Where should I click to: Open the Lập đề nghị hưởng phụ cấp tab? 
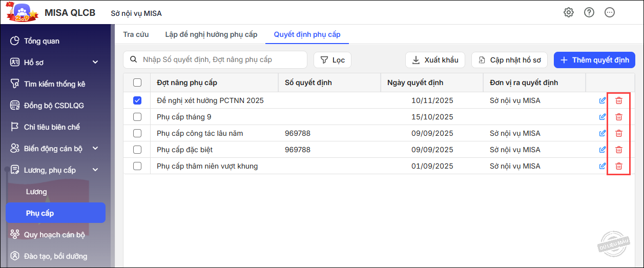[x=211, y=34]
